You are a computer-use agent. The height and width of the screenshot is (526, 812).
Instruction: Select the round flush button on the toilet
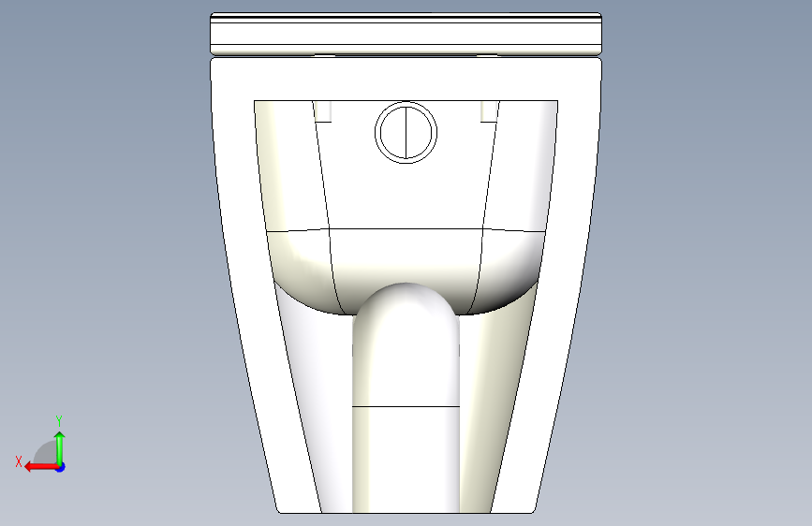tap(406, 133)
